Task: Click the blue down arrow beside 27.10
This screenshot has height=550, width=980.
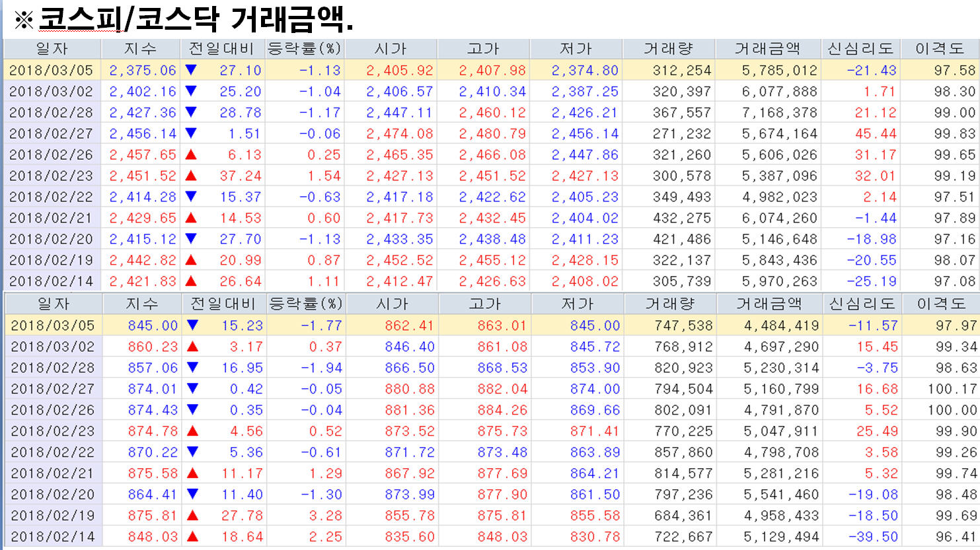Action: pos(191,70)
